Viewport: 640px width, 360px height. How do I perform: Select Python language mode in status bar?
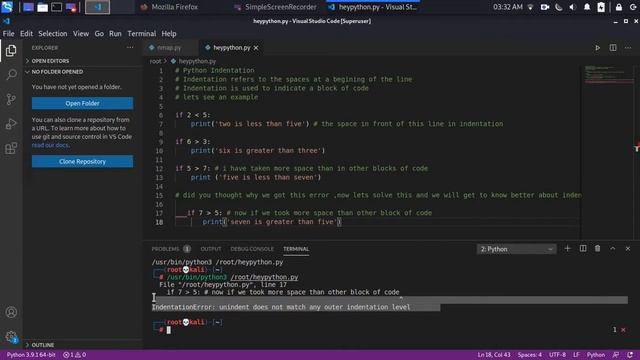(596, 355)
